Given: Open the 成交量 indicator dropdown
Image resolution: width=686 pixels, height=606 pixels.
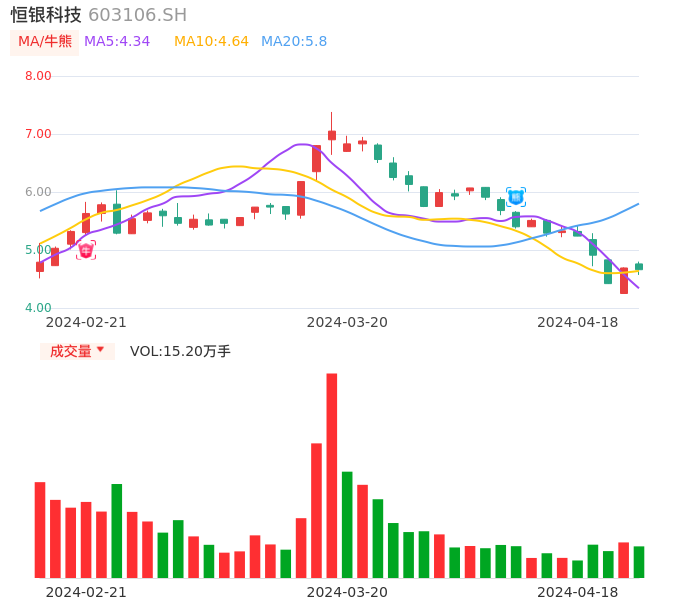Looking at the screenshot, I should [x=77, y=351].
